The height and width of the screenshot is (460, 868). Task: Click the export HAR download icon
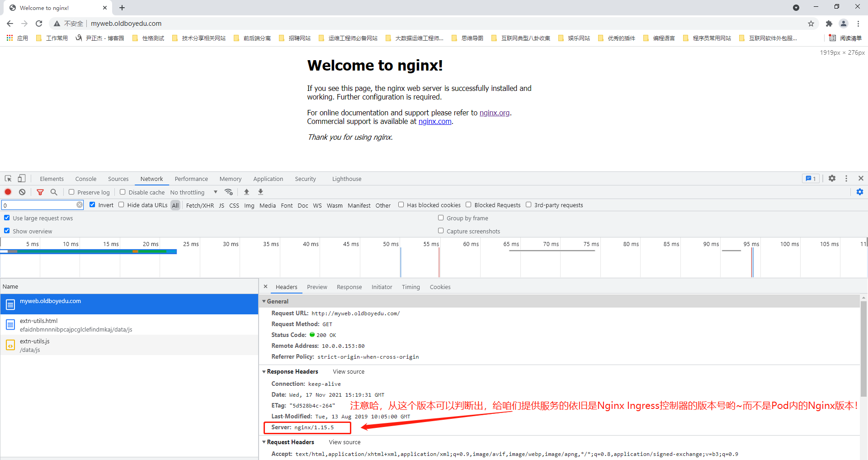(260, 192)
